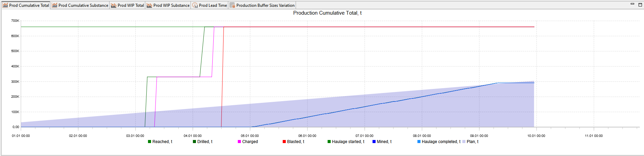This screenshot has width=644, height=156.
Task: Select the Charged legend label
Action: (x=250, y=142)
